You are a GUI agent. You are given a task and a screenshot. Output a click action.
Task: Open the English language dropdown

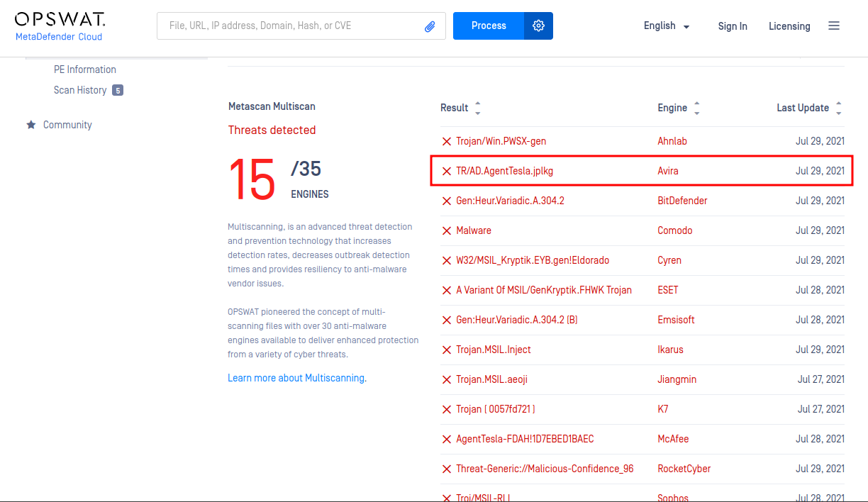coord(667,26)
